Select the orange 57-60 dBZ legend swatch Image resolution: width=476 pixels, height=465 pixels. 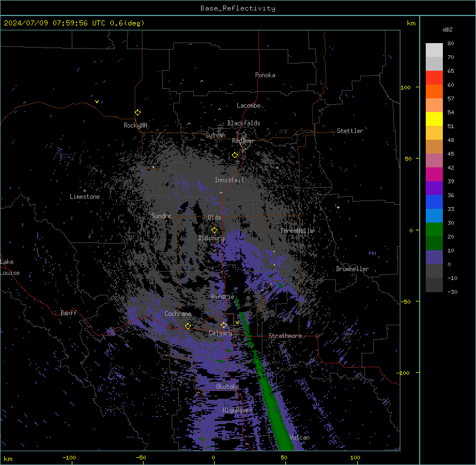tap(434, 91)
